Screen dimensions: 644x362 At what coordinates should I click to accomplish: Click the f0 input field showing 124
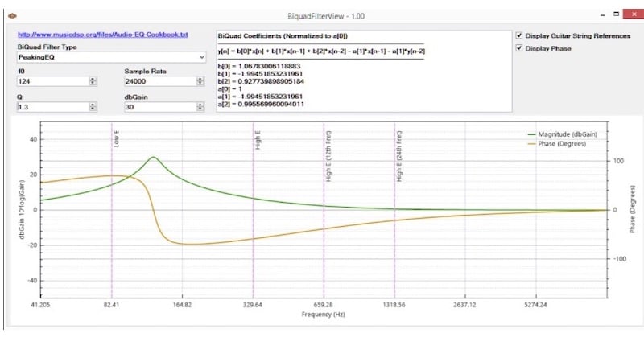click(52, 81)
